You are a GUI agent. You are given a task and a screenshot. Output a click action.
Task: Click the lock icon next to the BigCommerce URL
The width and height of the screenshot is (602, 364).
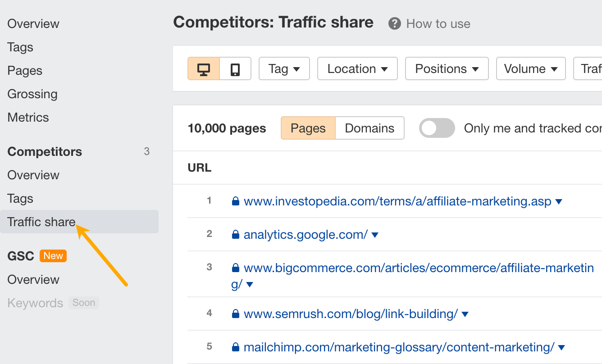click(x=236, y=268)
